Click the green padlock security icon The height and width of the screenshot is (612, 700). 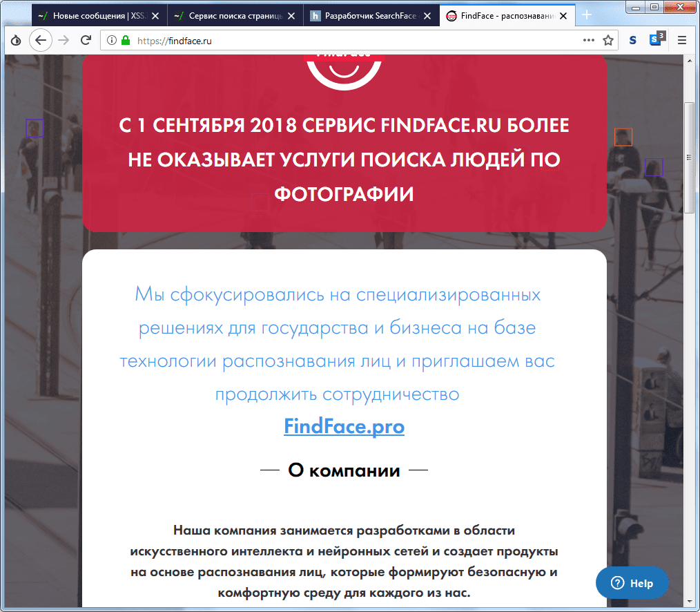126,41
